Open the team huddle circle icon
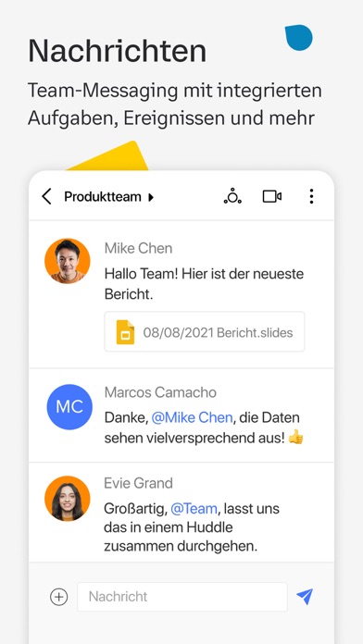 point(232,196)
